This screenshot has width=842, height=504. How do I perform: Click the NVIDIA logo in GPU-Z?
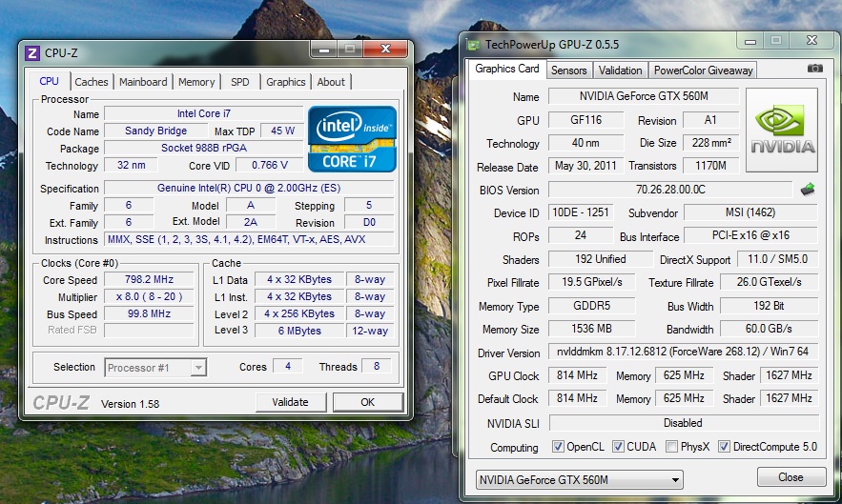tap(782, 130)
